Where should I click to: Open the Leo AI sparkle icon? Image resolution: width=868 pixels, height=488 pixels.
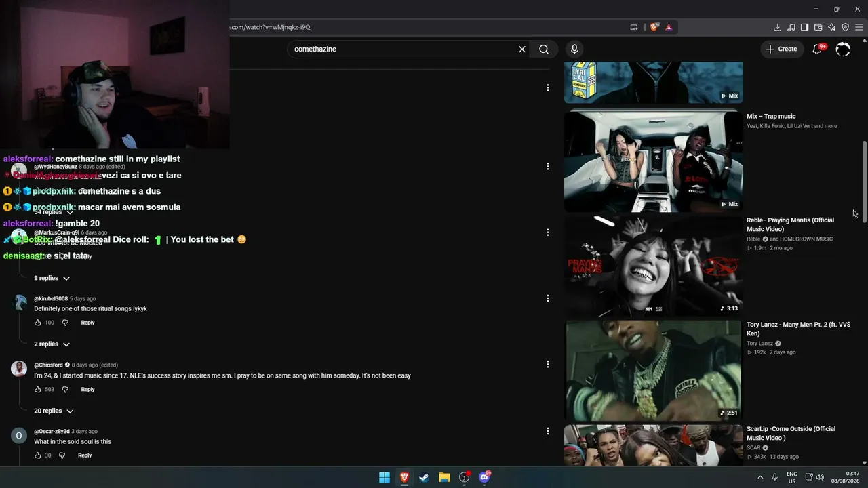831,27
